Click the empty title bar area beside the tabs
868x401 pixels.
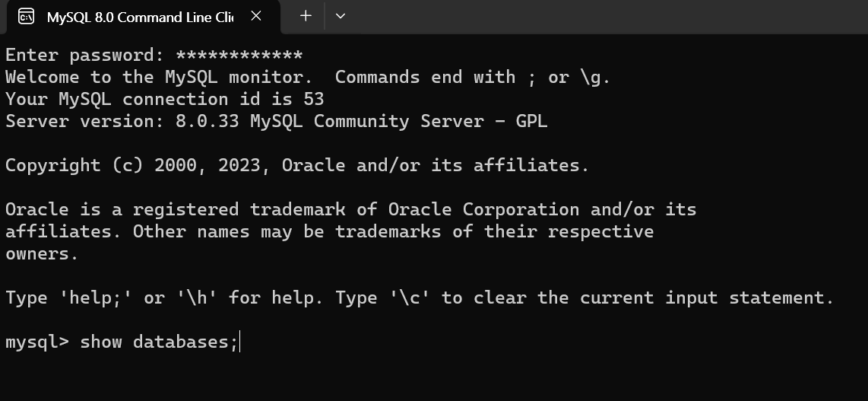pyautogui.click(x=609, y=17)
